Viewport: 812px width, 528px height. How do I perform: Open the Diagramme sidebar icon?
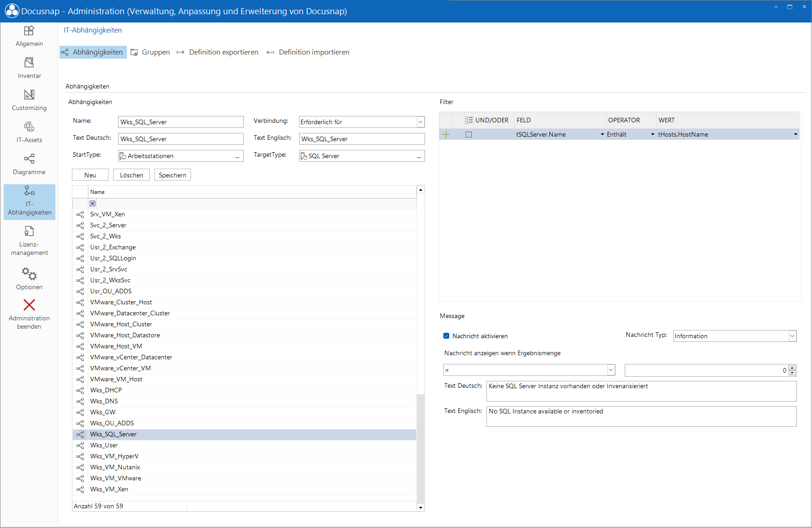29,159
